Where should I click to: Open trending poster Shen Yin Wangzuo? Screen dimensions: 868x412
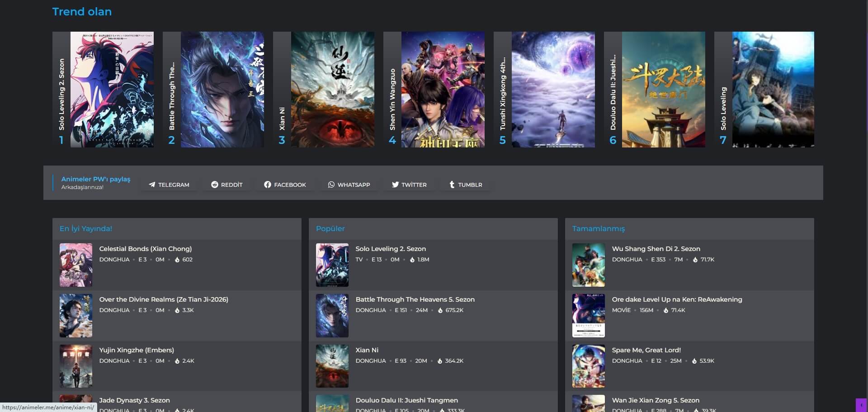pos(443,90)
